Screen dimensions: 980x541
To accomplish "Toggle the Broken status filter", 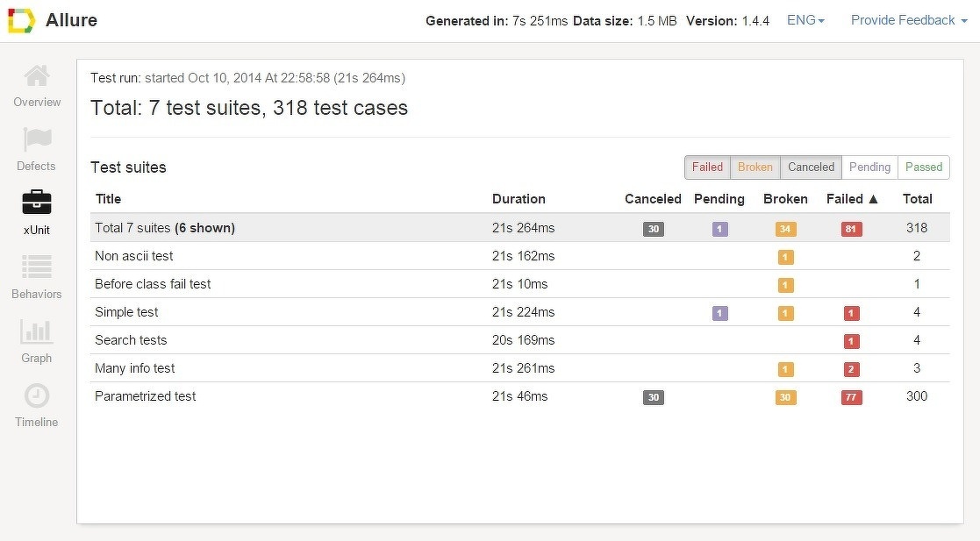I will tap(755, 167).
